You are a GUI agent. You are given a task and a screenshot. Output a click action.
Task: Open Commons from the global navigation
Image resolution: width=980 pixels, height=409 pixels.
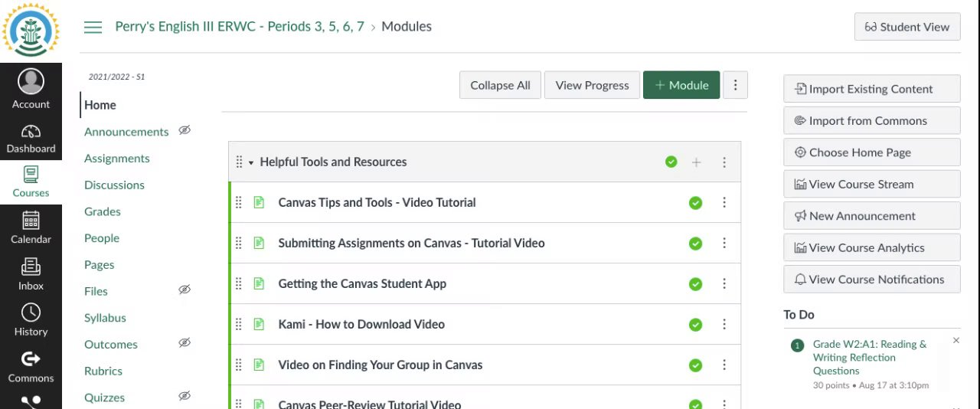click(31, 359)
